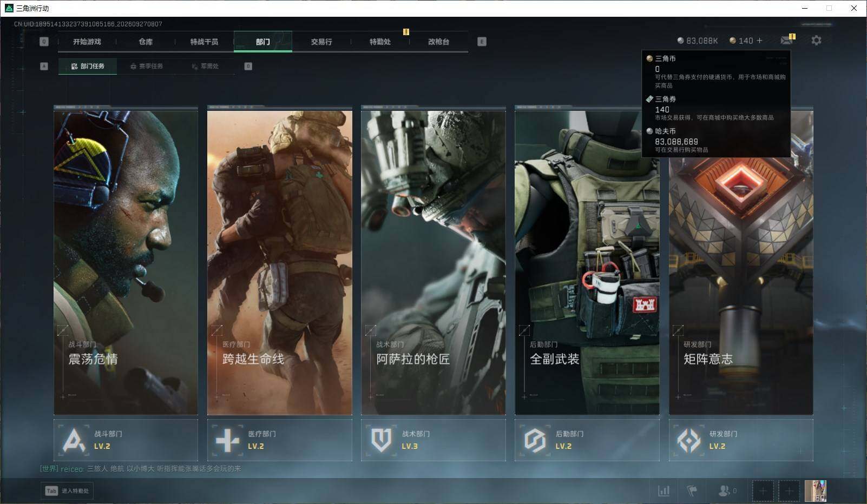Click the 后勤部门 LV.2 panel
Screen dimensions: 867x504
[587, 440]
